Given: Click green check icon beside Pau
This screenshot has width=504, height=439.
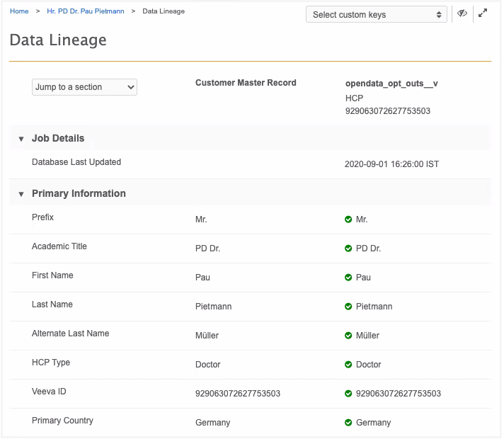Looking at the screenshot, I should click(x=348, y=278).
